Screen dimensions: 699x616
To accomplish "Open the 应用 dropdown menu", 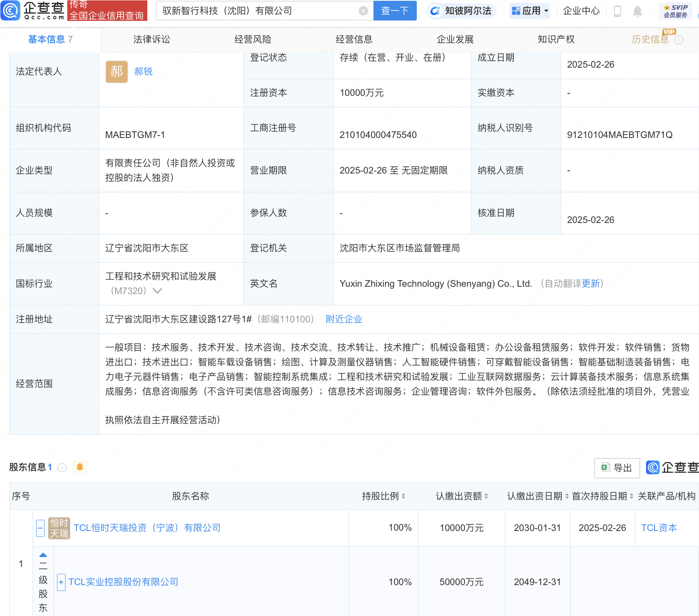I will coord(530,11).
